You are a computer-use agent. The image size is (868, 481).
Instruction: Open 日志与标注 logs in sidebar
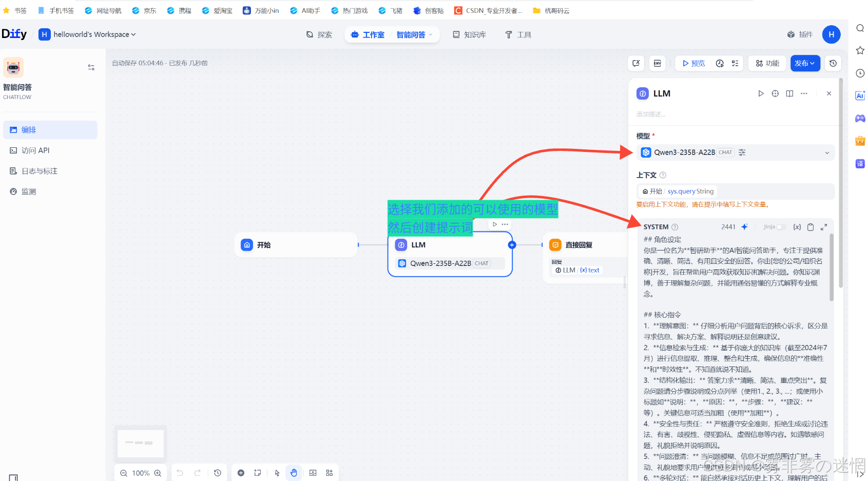(x=50, y=171)
